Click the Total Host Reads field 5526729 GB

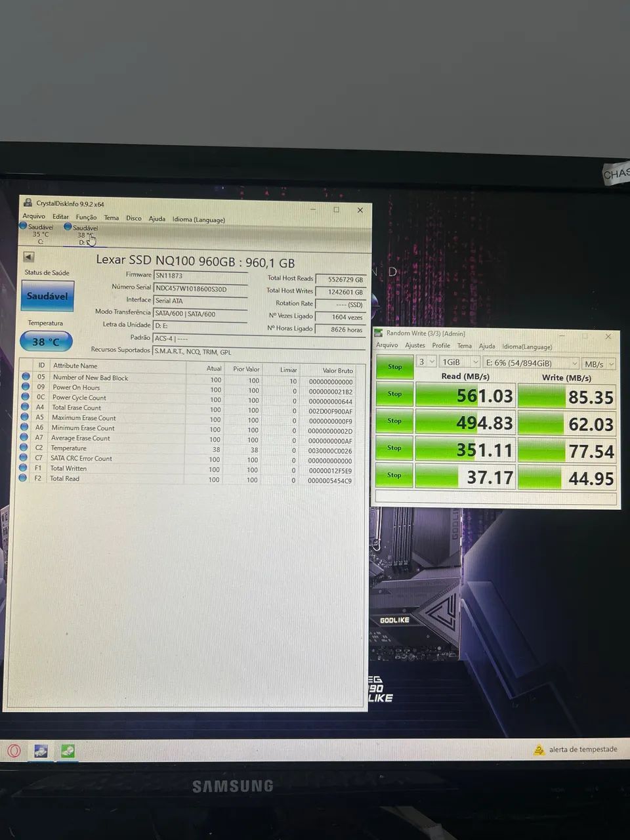(x=341, y=280)
